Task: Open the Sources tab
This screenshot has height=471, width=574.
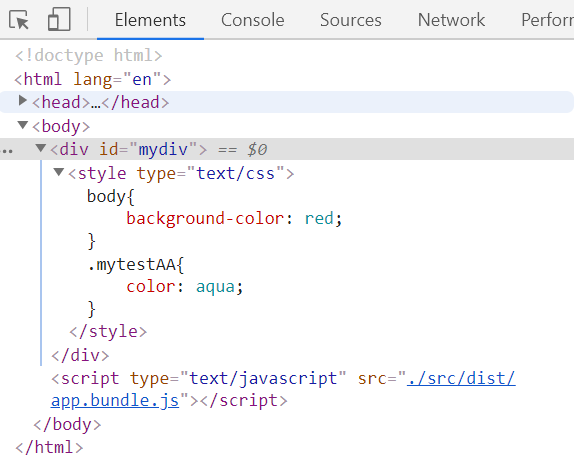Action: [351, 20]
